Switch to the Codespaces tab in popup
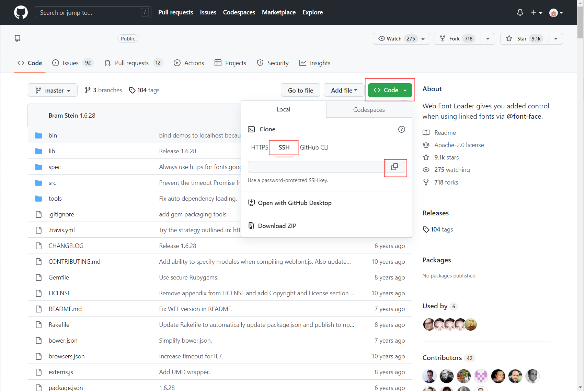This screenshot has width=585, height=392. [369, 110]
